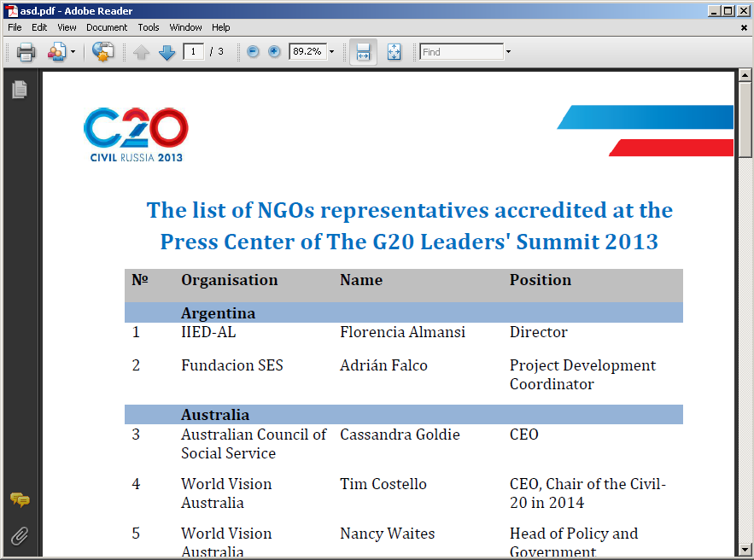
Task: Go to the next page arrow
Action: click(x=167, y=52)
